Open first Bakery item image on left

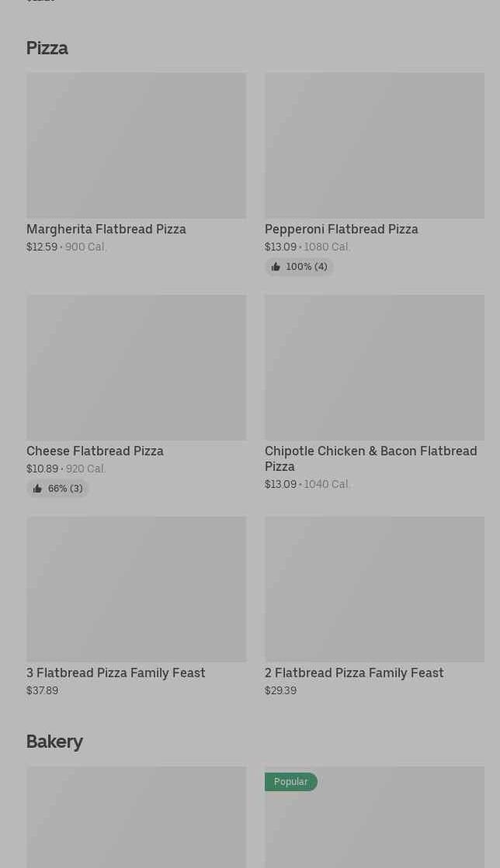[x=136, y=818]
